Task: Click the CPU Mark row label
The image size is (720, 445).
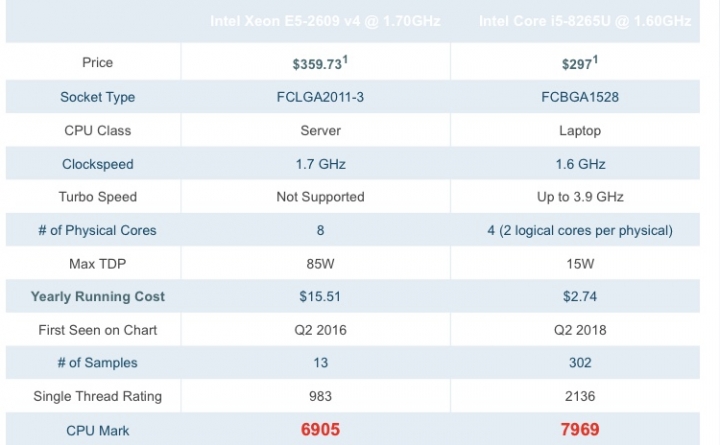Action: (97, 430)
